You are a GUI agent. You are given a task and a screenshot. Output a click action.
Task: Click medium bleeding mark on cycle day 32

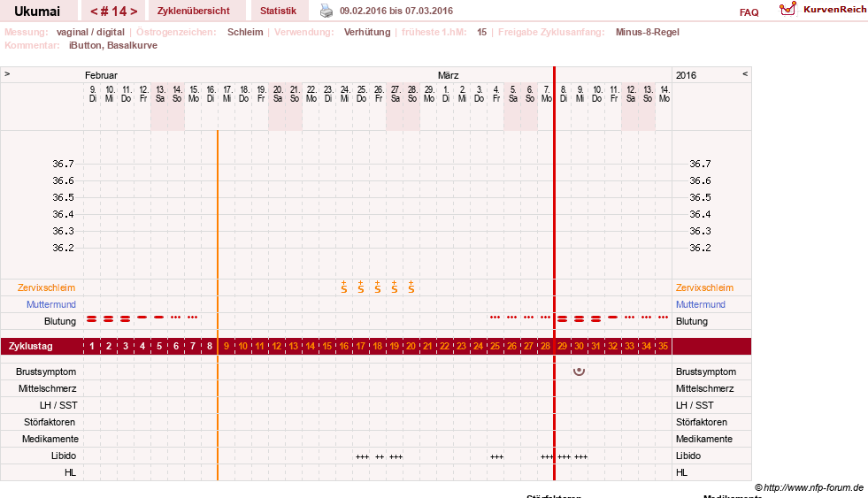point(613,317)
